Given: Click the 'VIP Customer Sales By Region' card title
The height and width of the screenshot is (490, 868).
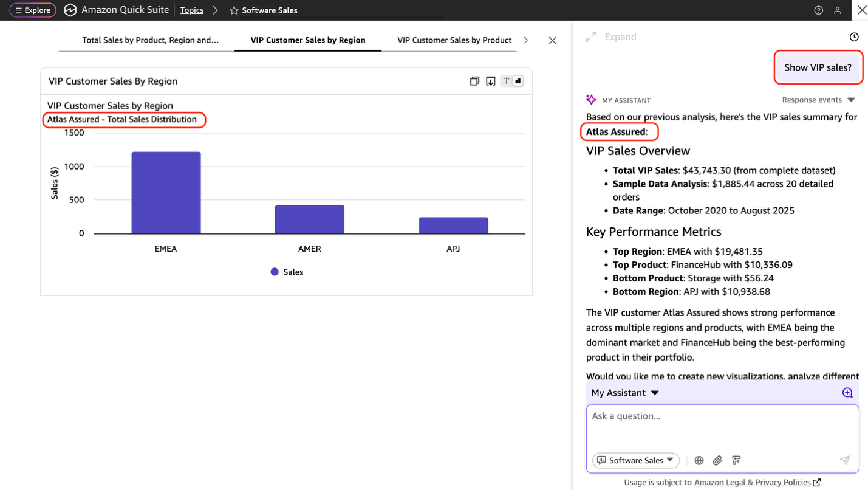Looking at the screenshot, I should click(113, 81).
